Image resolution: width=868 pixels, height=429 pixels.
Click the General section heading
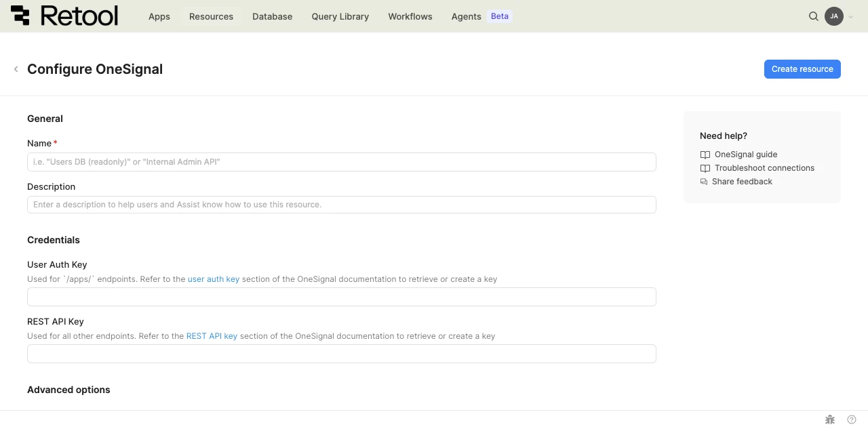pos(45,119)
